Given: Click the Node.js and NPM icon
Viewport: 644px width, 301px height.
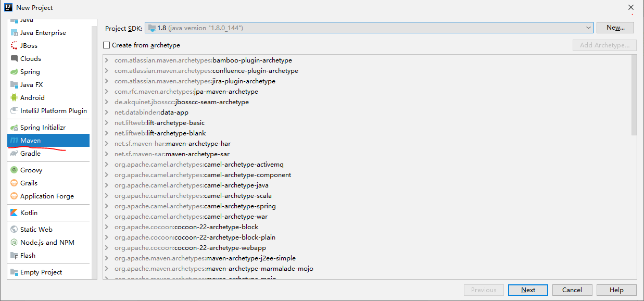Looking at the screenshot, I should point(14,243).
